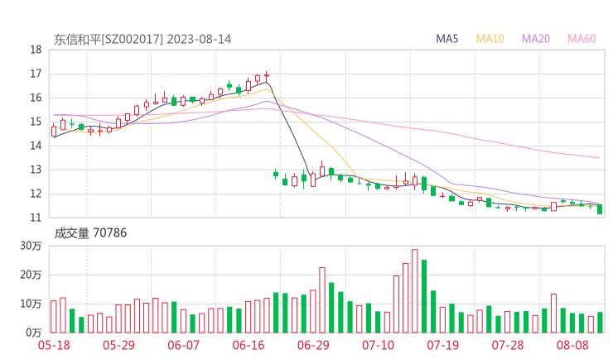The width and height of the screenshot is (613, 364).
Task: Click the chart title 东信和平[SZ002017] 2023-08-14
Action: (x=142, y=40)
